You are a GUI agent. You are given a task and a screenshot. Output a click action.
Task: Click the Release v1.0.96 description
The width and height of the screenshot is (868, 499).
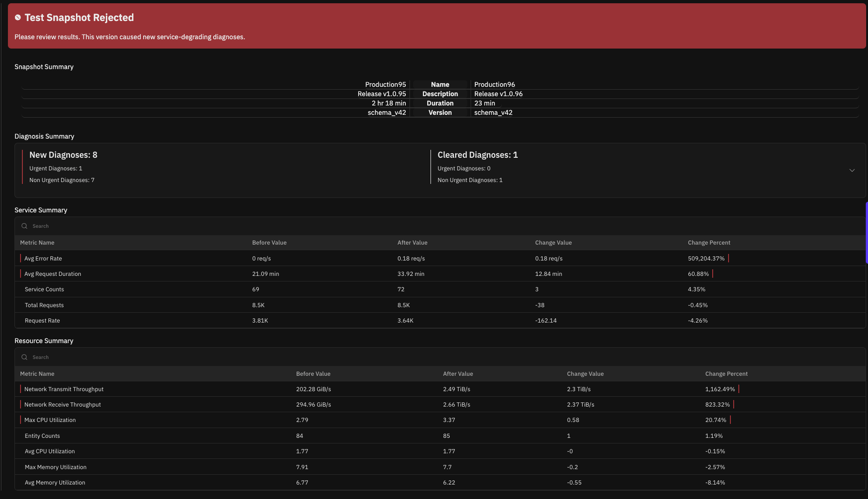[499, 94]
